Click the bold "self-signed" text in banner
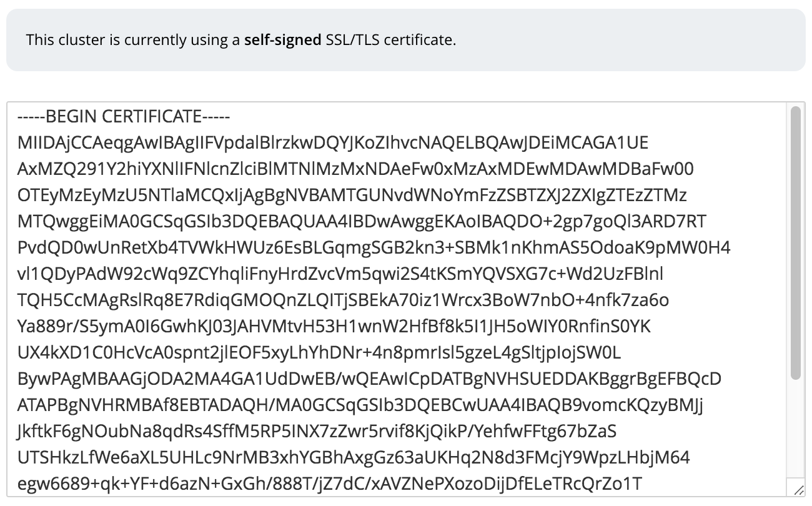This screenshot has width=812, height=506. pyautogui.click(x=282, y=40)
